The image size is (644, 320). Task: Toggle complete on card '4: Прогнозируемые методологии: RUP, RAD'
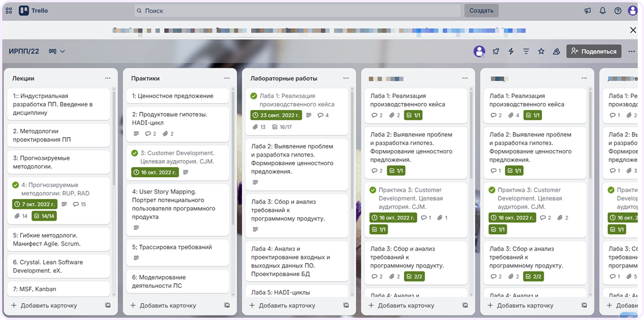coord(16,185)
